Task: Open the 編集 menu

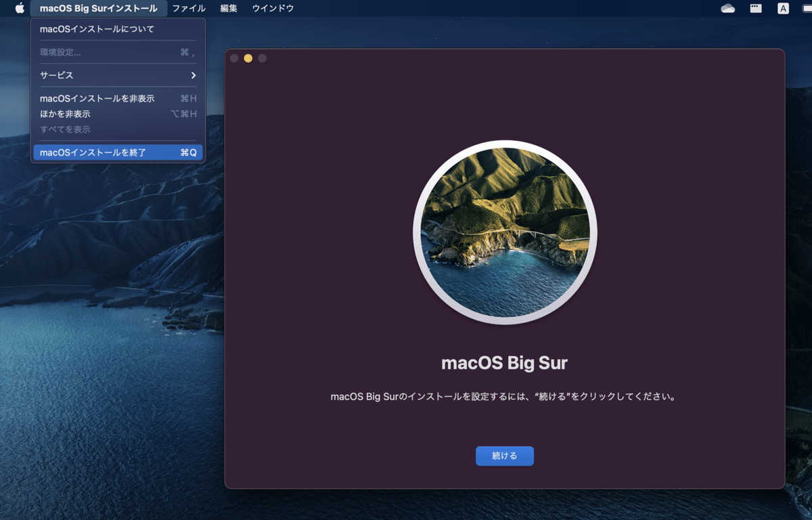Action: click(229, 8)
